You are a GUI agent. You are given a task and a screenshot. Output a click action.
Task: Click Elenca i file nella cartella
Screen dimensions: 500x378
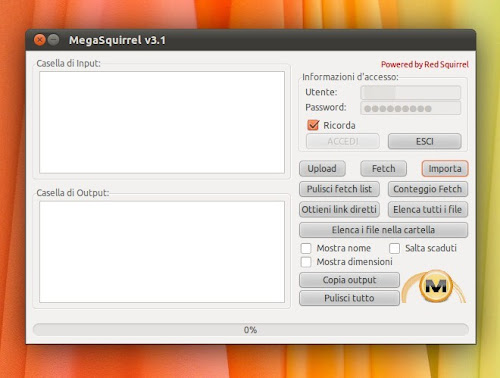point(383,230)
